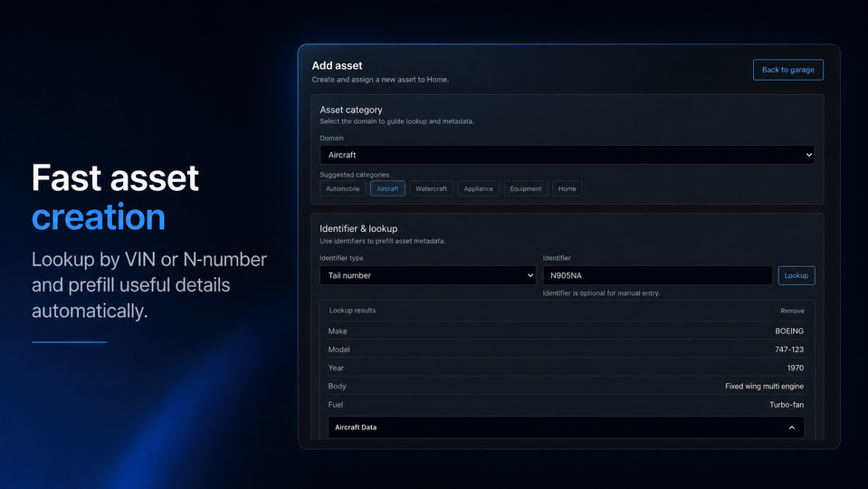Select the Automobile suggested category
Viewport: 868px width, 489px height.
pos(343,189)
